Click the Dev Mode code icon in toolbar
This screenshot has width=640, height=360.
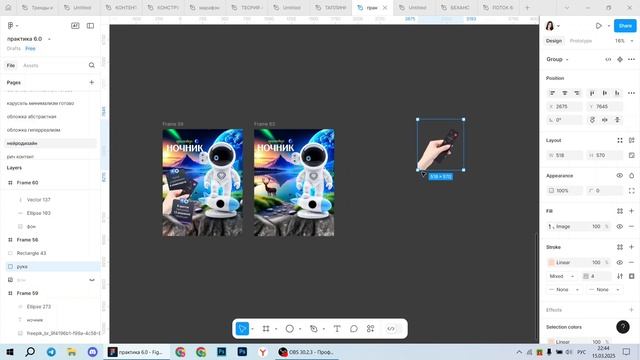pyautogui.click(x=391, y=329)
